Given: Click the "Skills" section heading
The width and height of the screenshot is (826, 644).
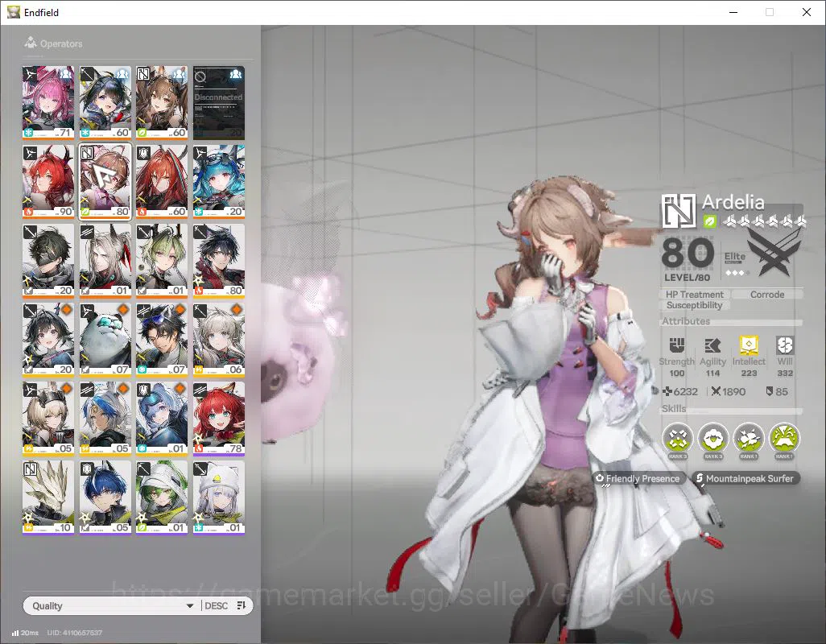Looking at the screenshot, I should point(674,409).
